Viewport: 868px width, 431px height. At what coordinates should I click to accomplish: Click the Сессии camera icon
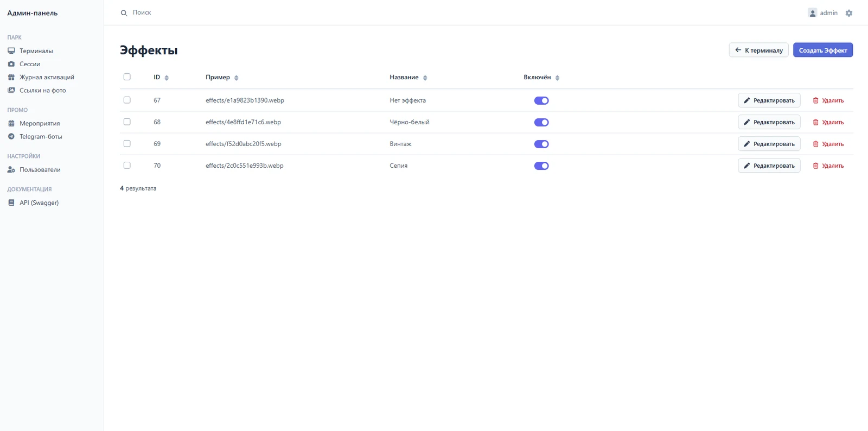(11, 64)
